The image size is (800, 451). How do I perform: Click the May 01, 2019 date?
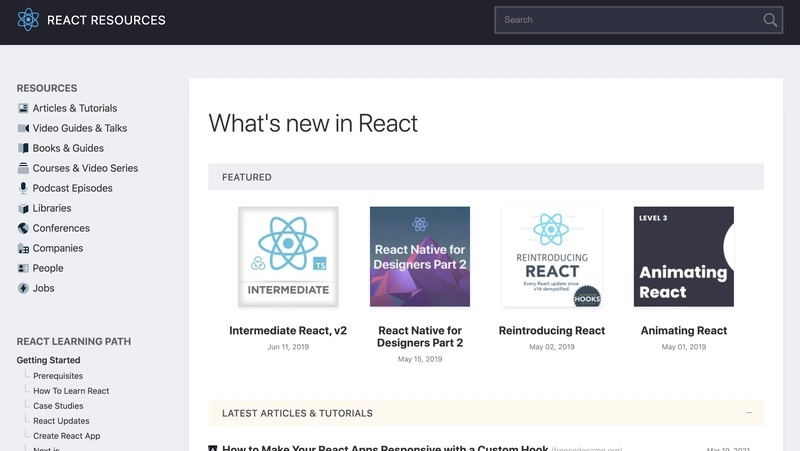(684, 347)
